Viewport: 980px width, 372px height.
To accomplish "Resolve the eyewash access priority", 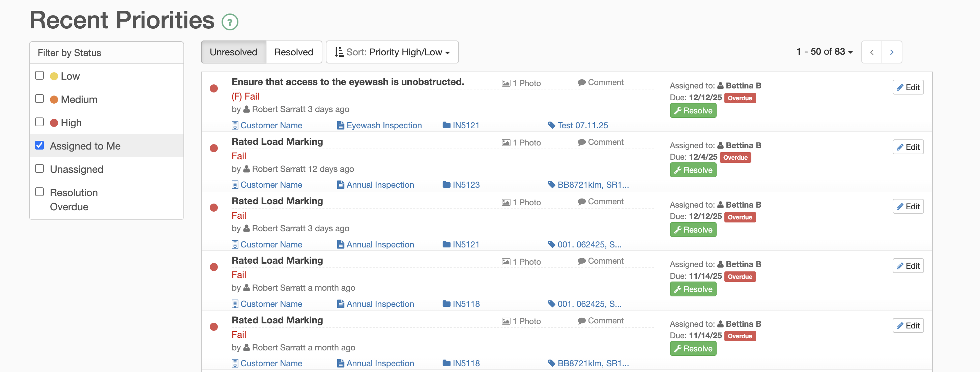I will 693,110.
